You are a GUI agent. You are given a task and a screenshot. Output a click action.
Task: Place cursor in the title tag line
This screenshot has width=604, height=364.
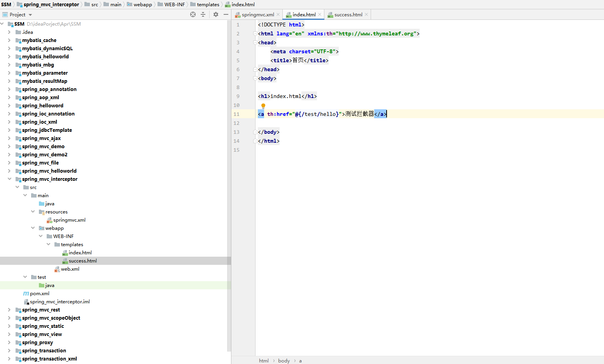(299, 60)
